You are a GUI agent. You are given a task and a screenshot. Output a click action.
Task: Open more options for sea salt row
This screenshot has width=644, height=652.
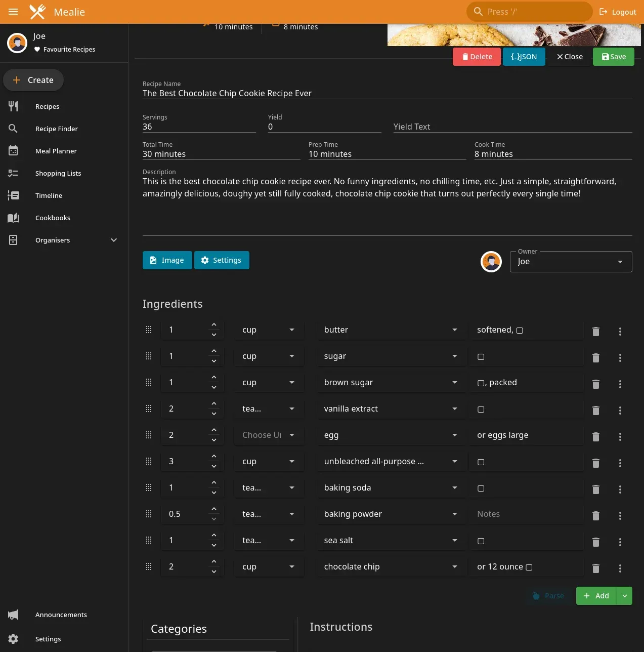coord(620,542)
